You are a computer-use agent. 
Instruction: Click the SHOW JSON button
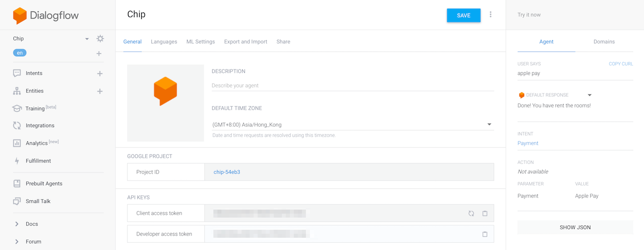click(575, 227)
